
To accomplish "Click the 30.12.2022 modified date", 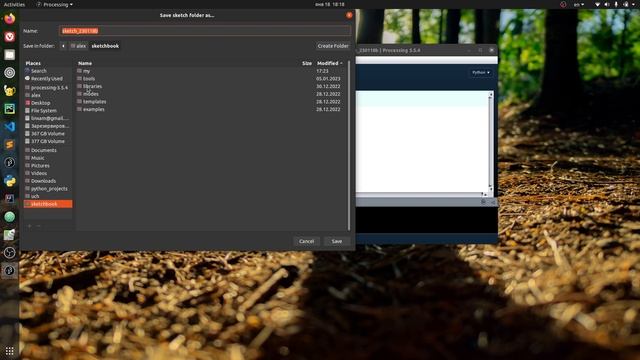I will [328, 86].
